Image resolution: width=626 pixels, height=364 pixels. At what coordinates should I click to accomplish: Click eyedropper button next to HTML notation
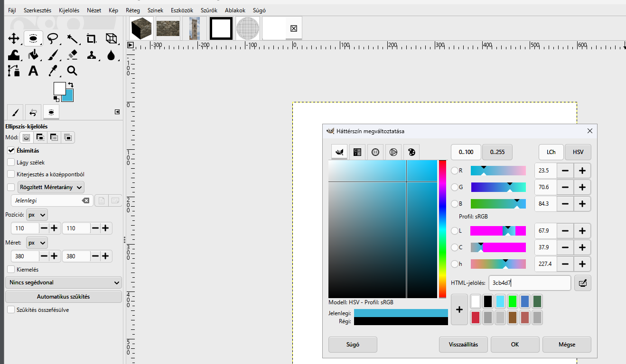[x=583, y=283]
